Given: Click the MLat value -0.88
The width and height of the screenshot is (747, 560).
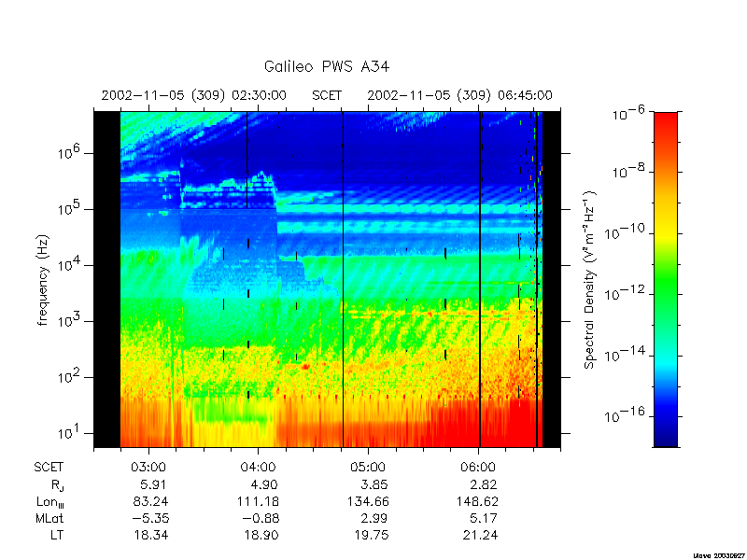Looking at the screenshot, I should tap(261, 518).
